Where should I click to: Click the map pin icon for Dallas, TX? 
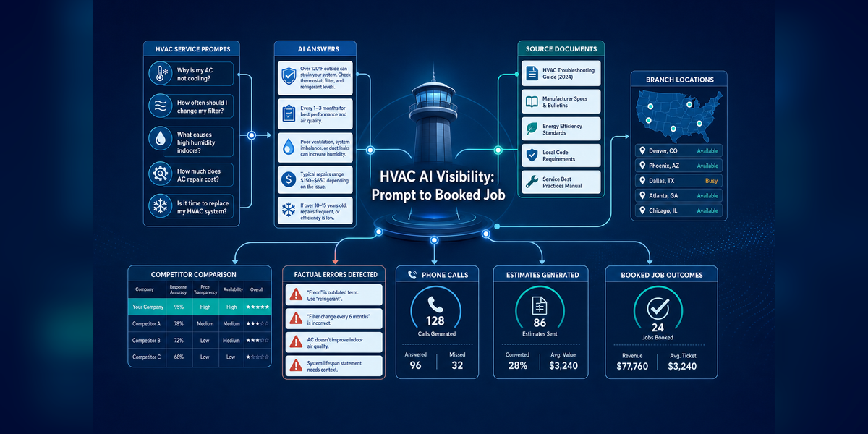[x=642, y=181]
